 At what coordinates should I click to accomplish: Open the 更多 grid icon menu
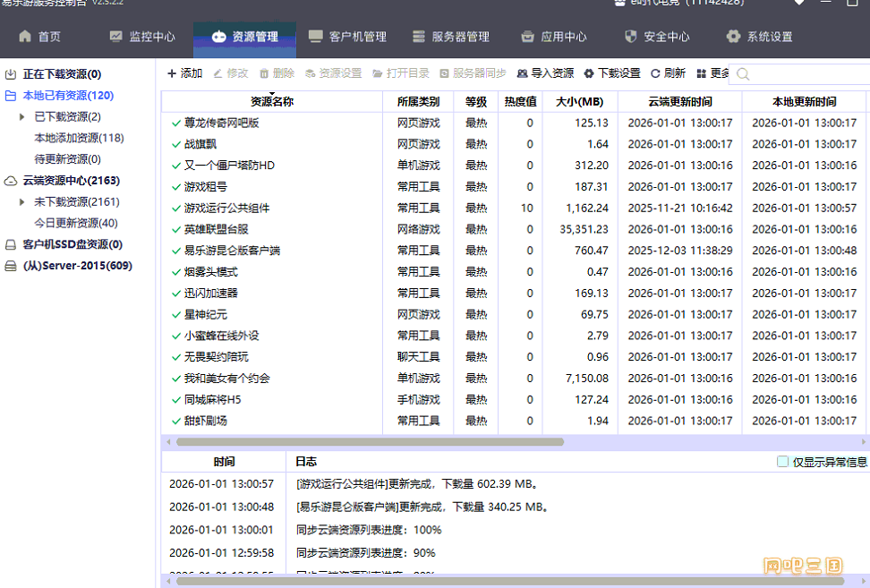coord(701,73)
